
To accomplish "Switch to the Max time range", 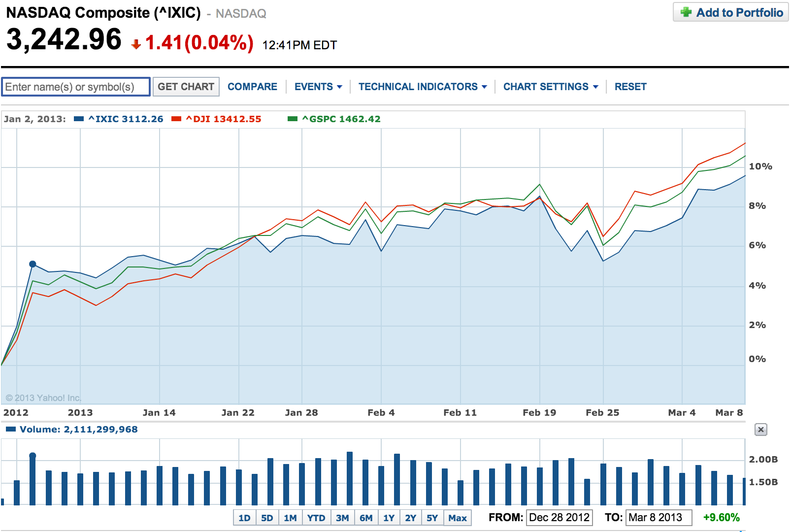I will point(458,518).
